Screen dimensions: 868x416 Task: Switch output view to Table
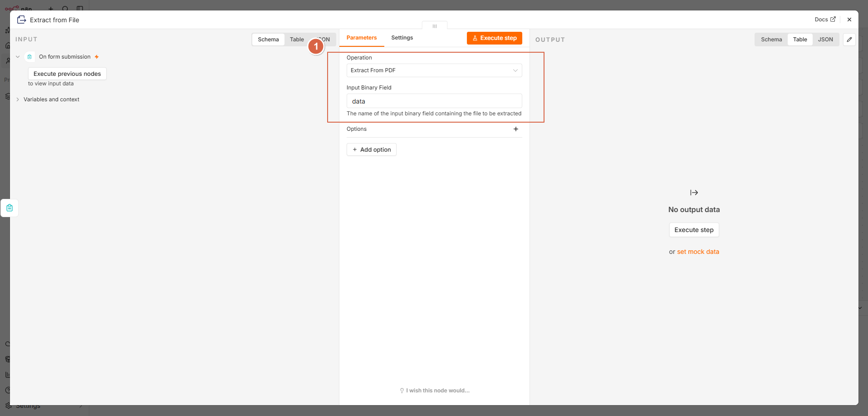800,40
